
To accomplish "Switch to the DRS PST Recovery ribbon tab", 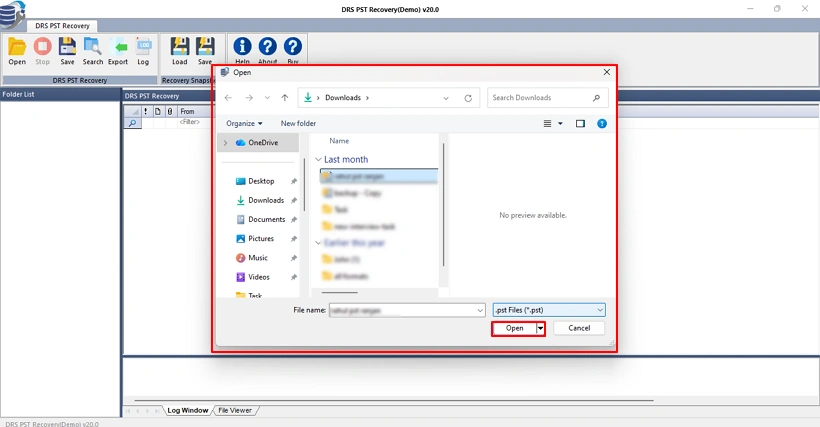I will point(62,26).
